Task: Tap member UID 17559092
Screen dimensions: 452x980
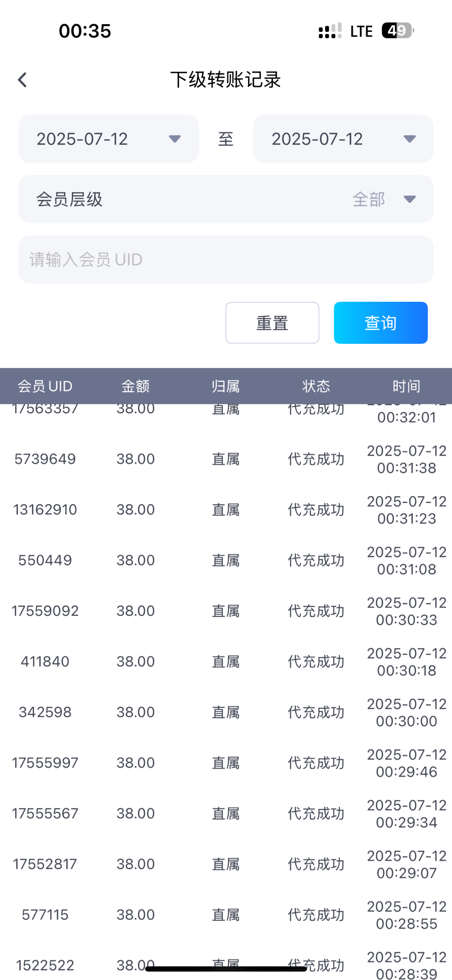Action: [45, 611]
